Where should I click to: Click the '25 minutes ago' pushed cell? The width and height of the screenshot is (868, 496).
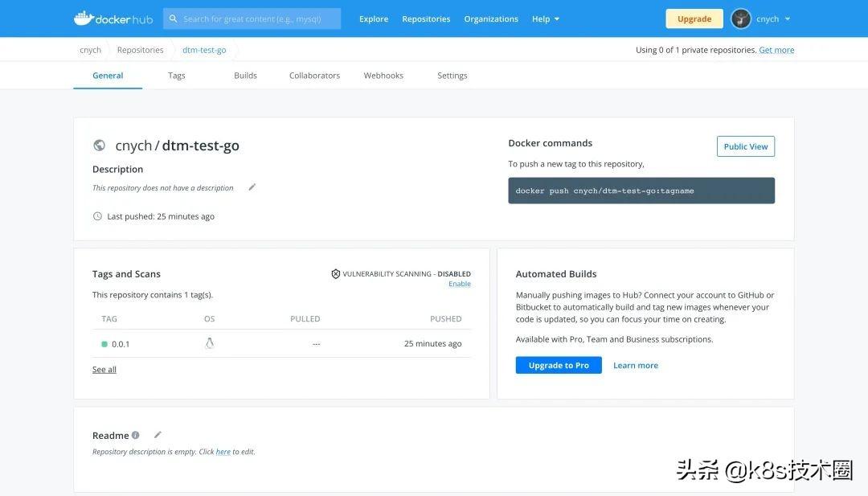pyautogui.click(x=433, y=344)
